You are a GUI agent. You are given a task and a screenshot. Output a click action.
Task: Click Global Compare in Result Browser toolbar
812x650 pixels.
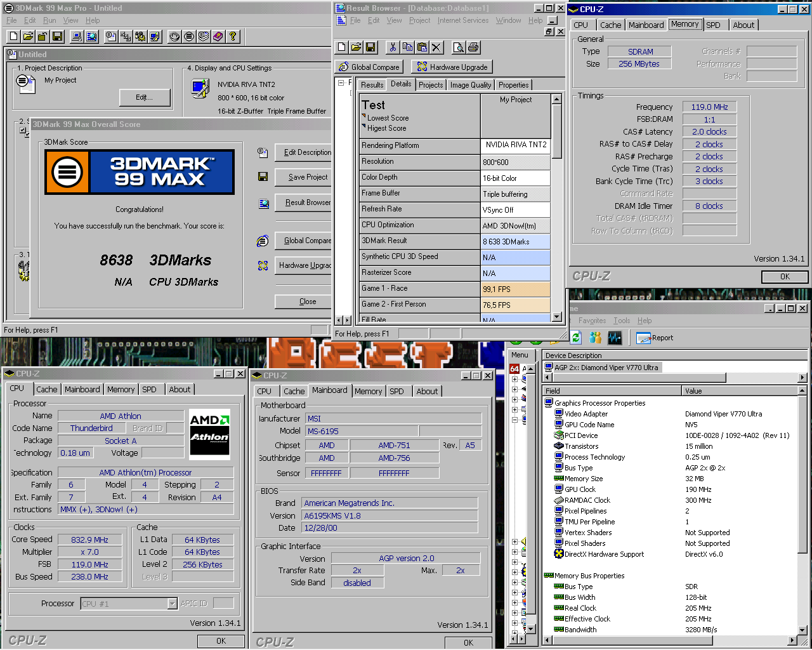coord(369,67)
